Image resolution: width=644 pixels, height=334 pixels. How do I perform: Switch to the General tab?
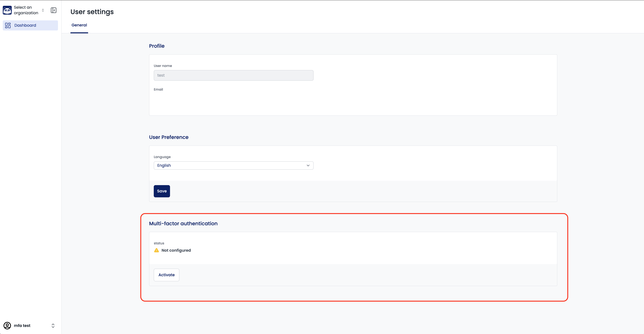[79, 25]
